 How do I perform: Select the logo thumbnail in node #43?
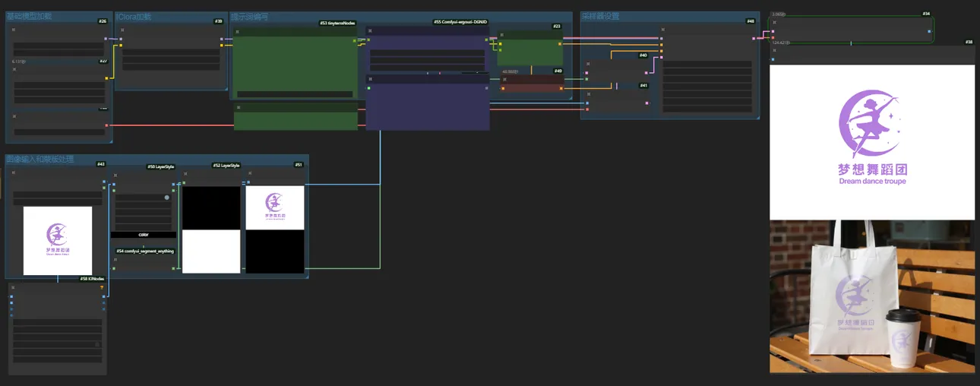pyautogui.click(x=58, y=240)
